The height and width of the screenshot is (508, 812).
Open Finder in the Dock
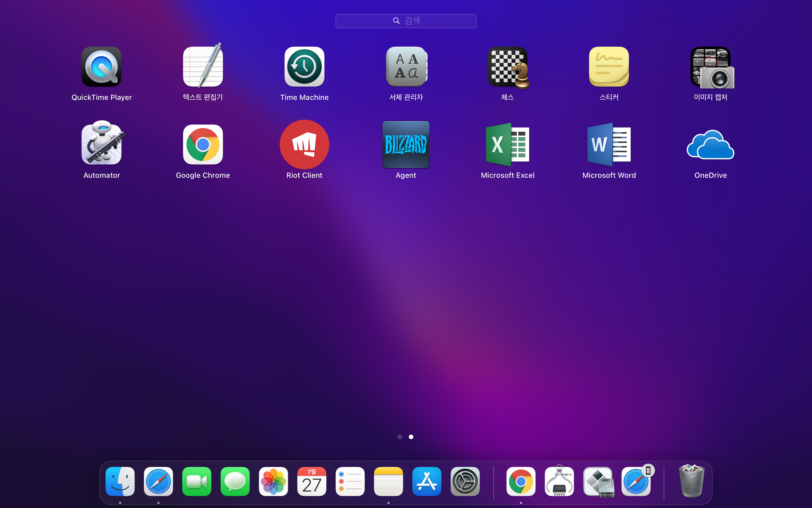(120, 481)
